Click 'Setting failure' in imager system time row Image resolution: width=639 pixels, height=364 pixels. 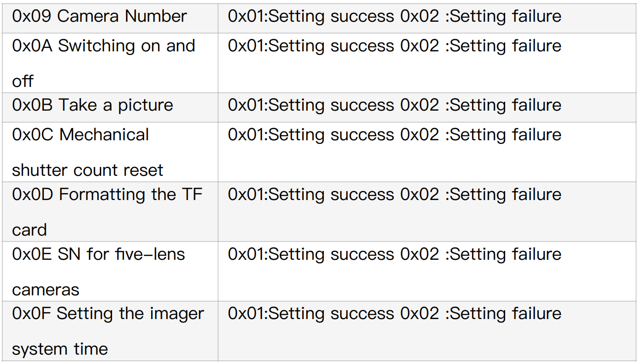(506, 314)
